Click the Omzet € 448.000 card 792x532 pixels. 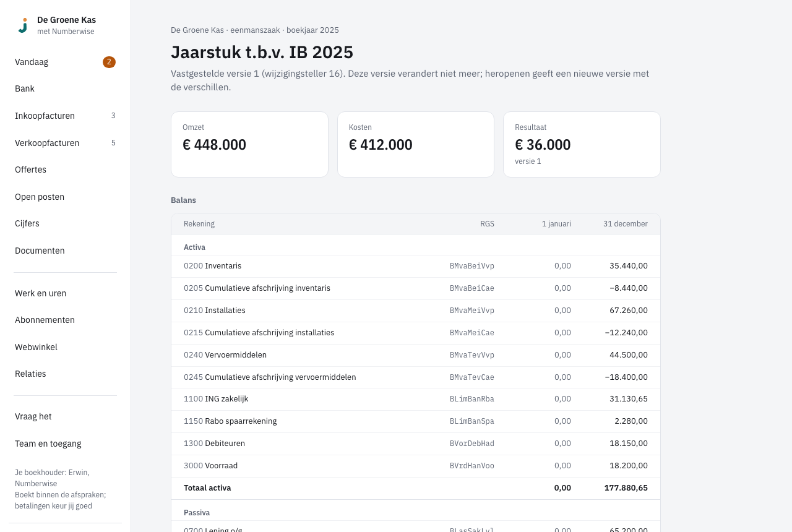(x=249, y=144)
